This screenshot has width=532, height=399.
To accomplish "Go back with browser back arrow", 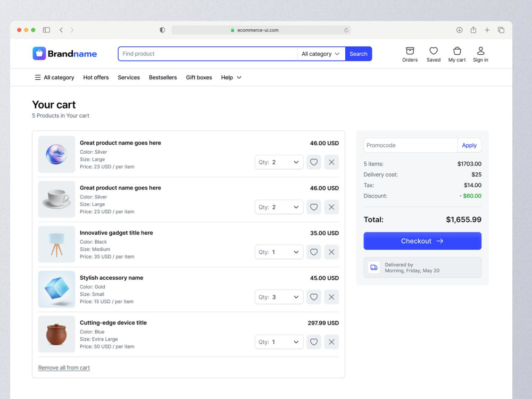I will point(61,30).
